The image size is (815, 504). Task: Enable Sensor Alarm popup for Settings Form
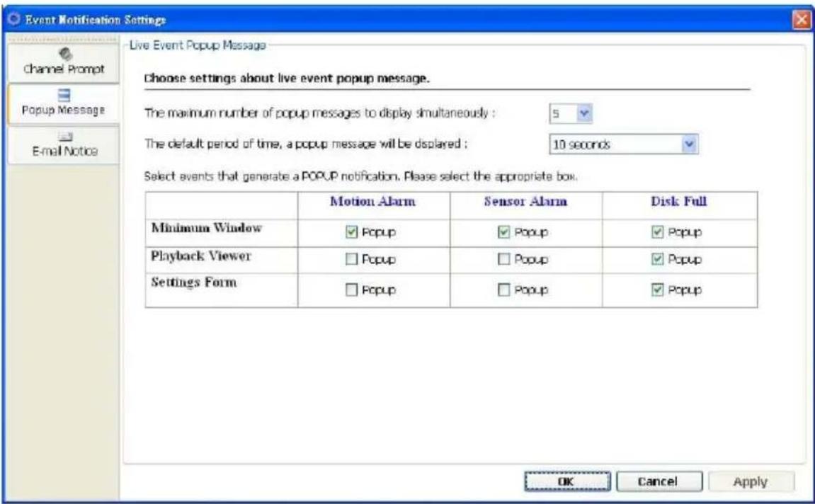503,290
